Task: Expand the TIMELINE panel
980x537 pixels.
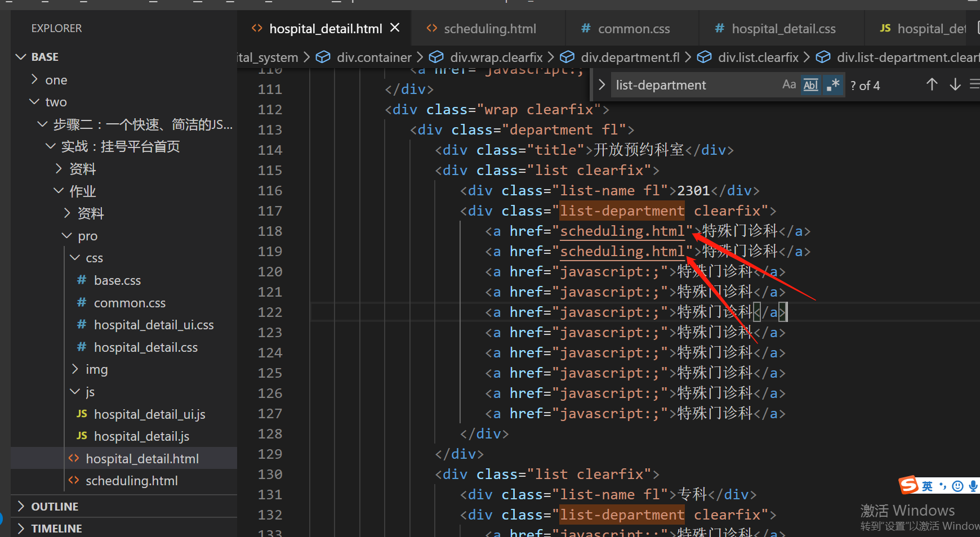Action: pos(124,529)
